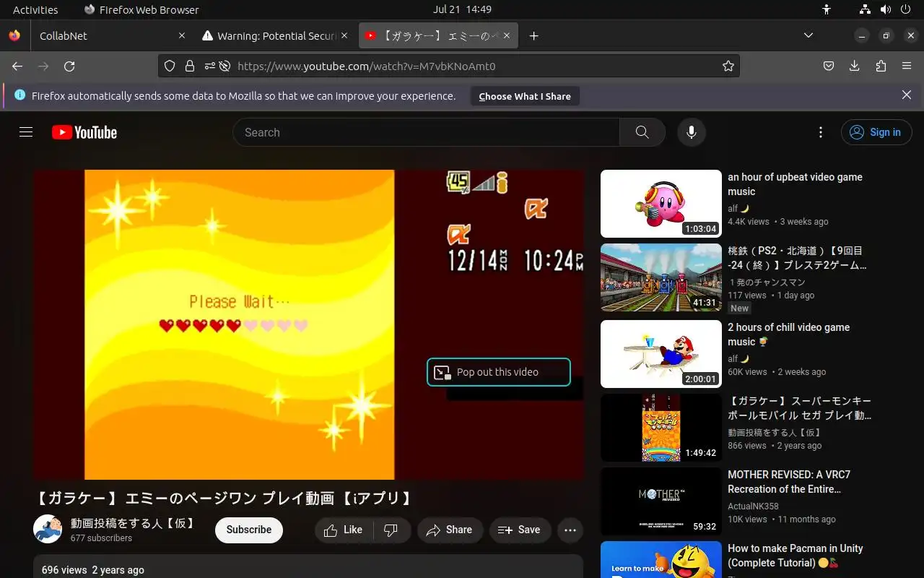Close the Warning security tab
Screen dimensions: 924x578
pos(344,35)
